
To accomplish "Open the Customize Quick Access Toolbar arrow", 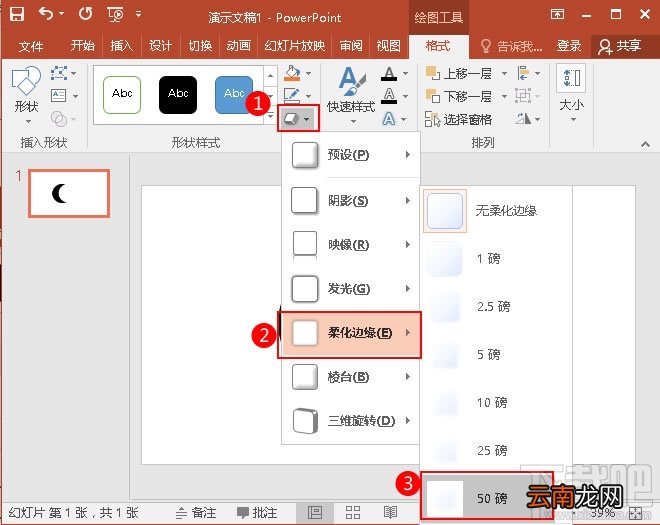I will 138,14.
